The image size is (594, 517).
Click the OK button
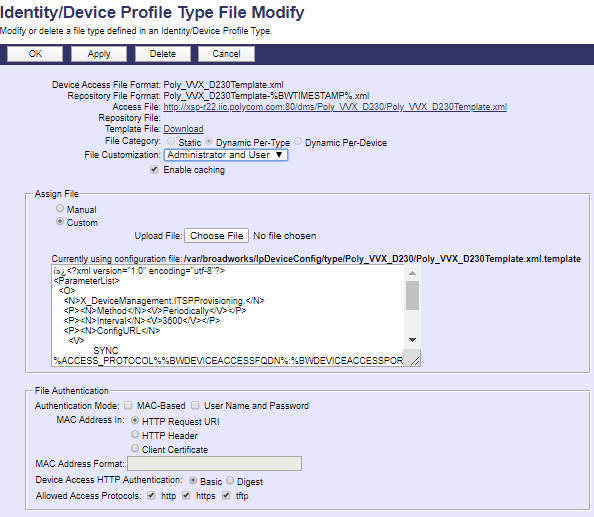pos(35,54)
